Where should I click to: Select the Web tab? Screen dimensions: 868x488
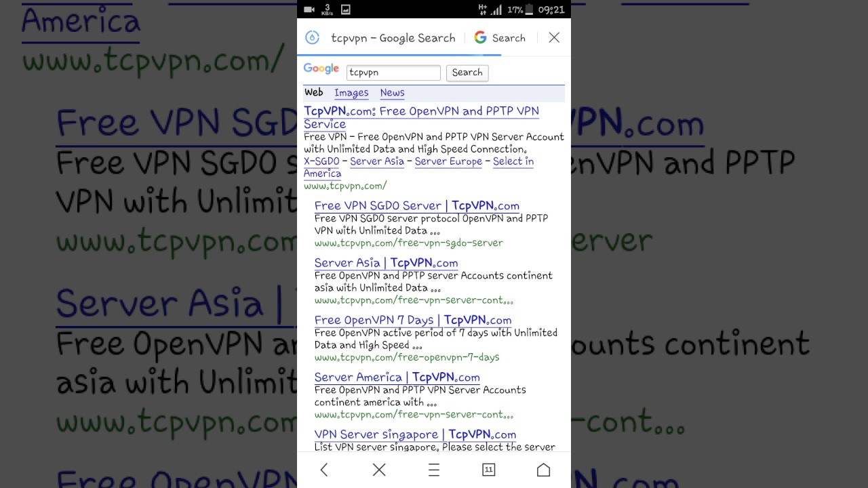[314, 92]
